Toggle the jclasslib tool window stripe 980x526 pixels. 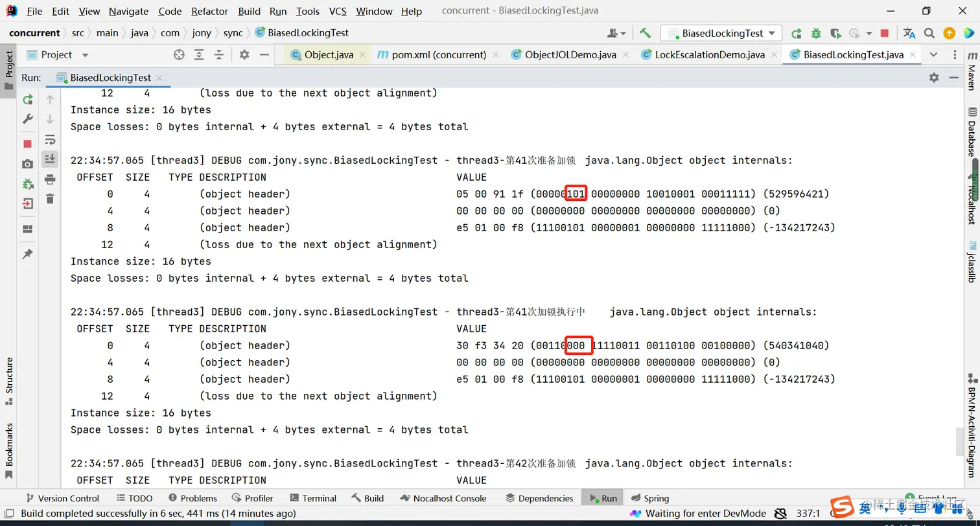click(x=972, y=262)
